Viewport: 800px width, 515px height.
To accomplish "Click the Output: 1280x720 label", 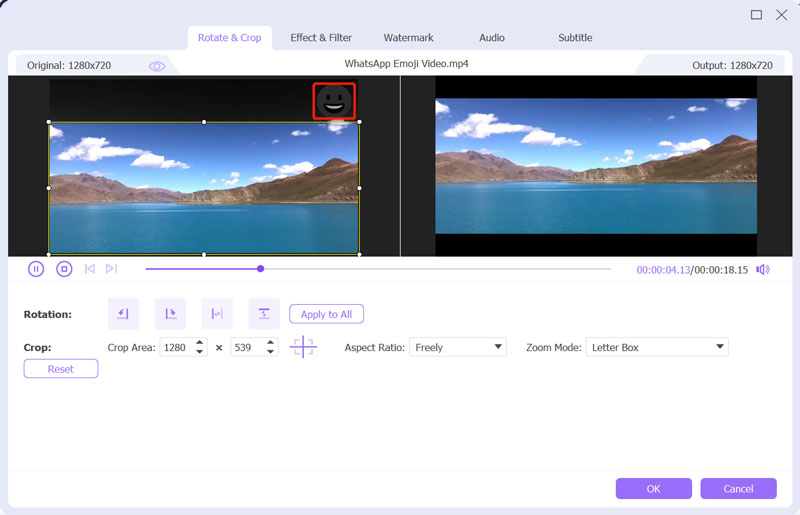I will 732,65.
